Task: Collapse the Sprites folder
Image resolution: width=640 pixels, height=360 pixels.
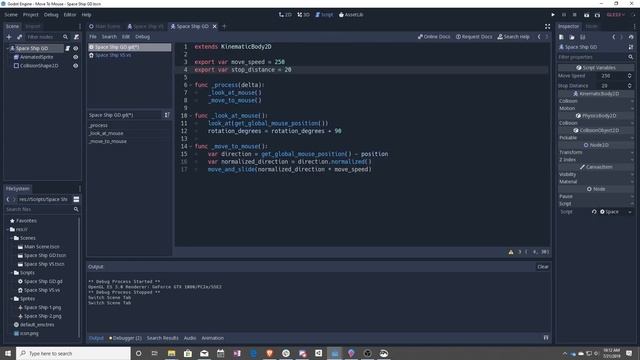Action: tap(11, 299)
